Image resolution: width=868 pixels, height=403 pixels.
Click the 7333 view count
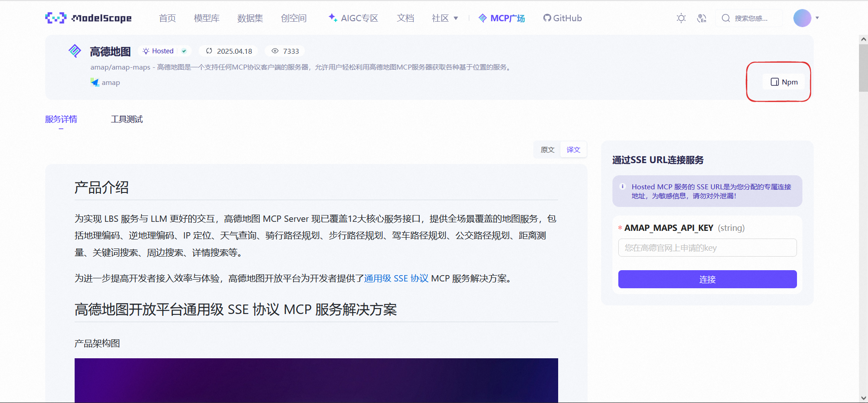(x=291, y=51)
